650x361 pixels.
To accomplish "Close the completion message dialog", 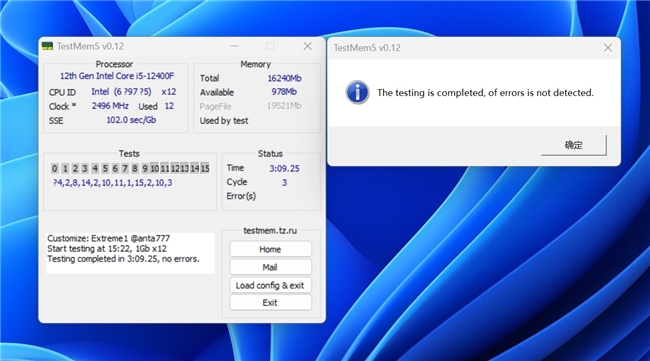I will (x=608, y=48).
